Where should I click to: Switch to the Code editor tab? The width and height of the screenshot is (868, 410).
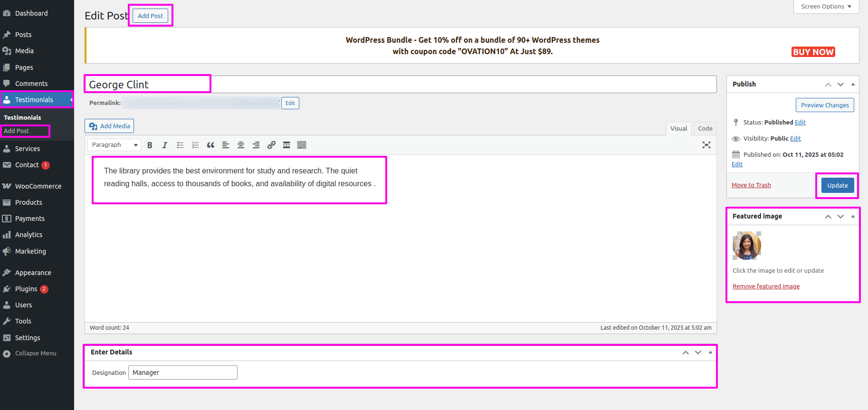pos(705,128)
